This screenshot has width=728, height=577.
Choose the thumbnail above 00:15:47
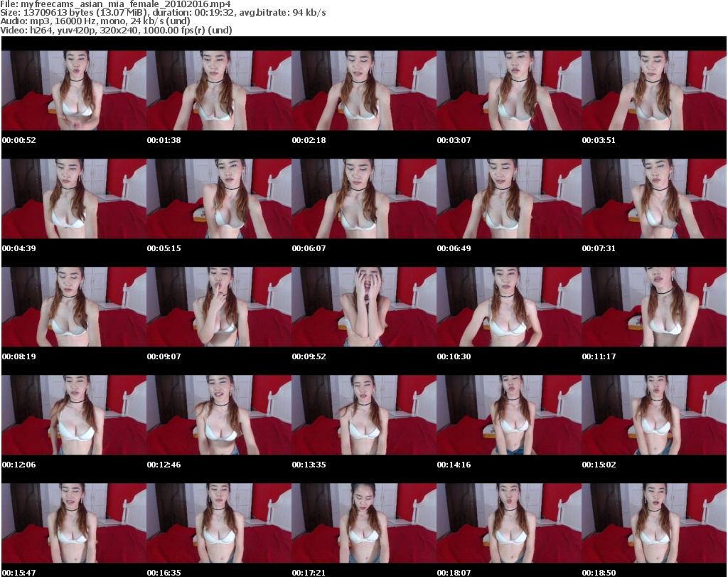[x=74, y=524]
